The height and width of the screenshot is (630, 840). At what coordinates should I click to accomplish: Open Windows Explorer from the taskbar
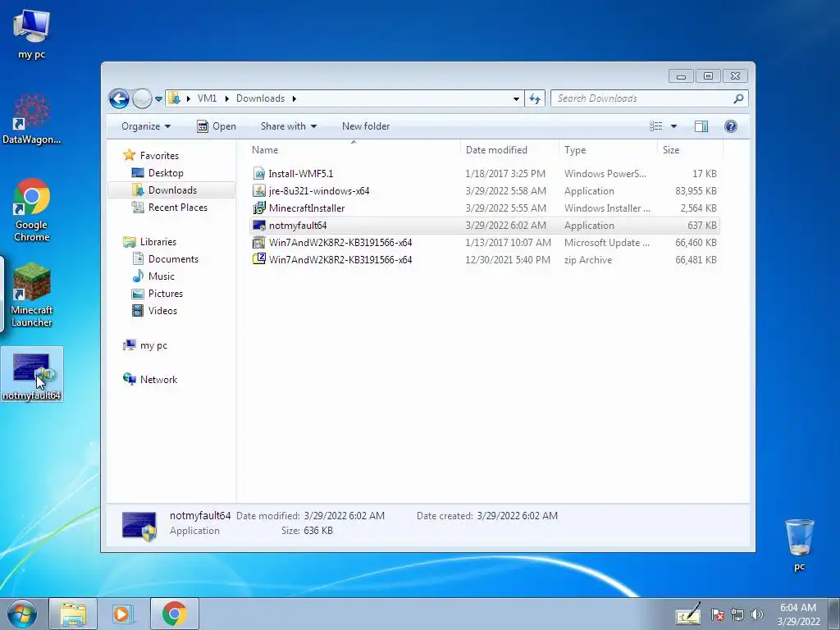tap(73, 614)
